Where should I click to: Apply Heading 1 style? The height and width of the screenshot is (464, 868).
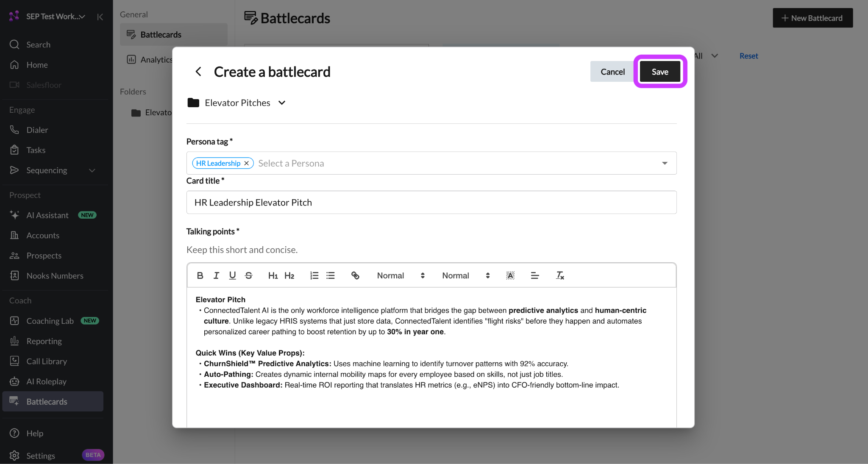(x=273, y=275)
